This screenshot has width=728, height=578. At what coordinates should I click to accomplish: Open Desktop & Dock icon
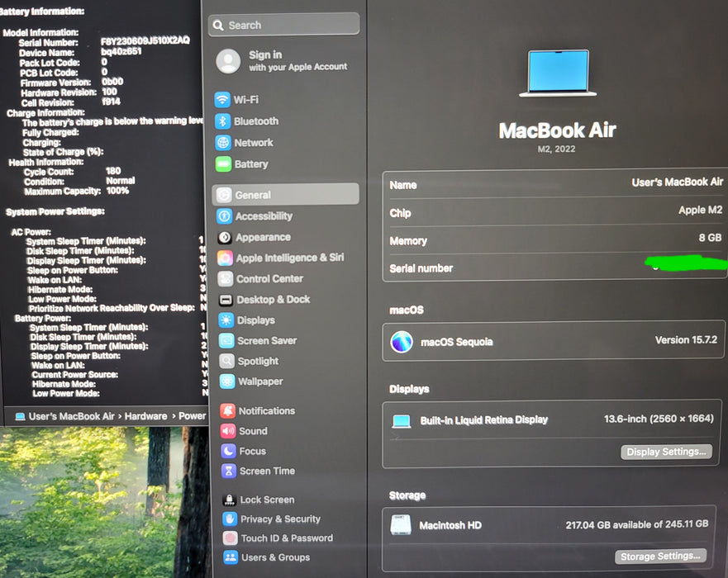[226, 300]
